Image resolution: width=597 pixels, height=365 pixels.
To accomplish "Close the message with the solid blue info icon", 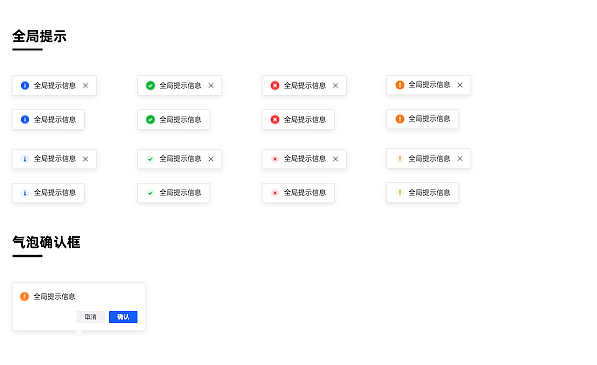I will [86, 86].
